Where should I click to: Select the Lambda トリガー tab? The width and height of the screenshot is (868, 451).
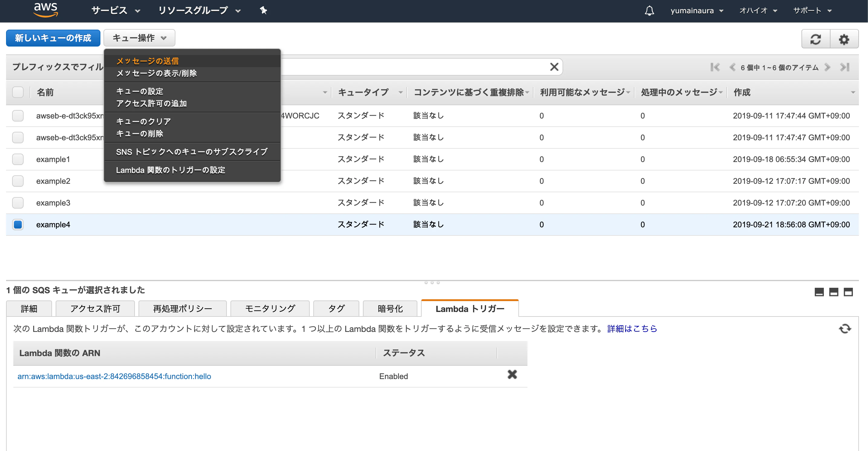[470, 309]
